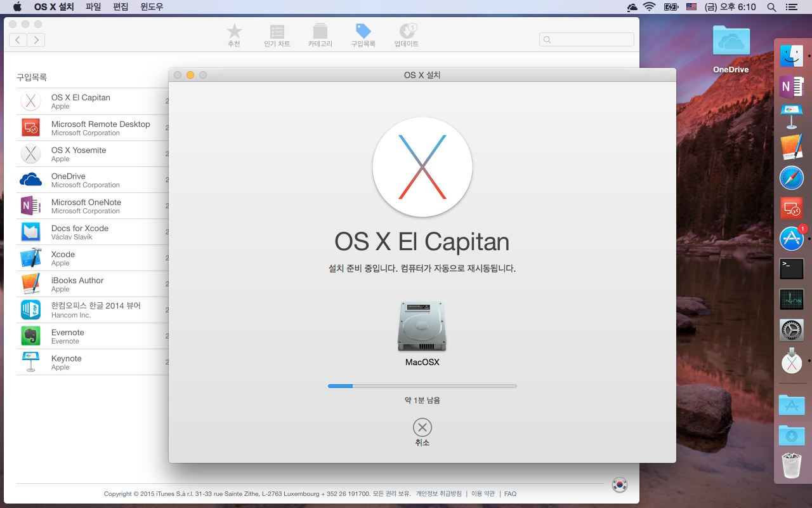812x508 pixels.
Task: Open the OS X 설치 application menu
Action: (54, 7)
